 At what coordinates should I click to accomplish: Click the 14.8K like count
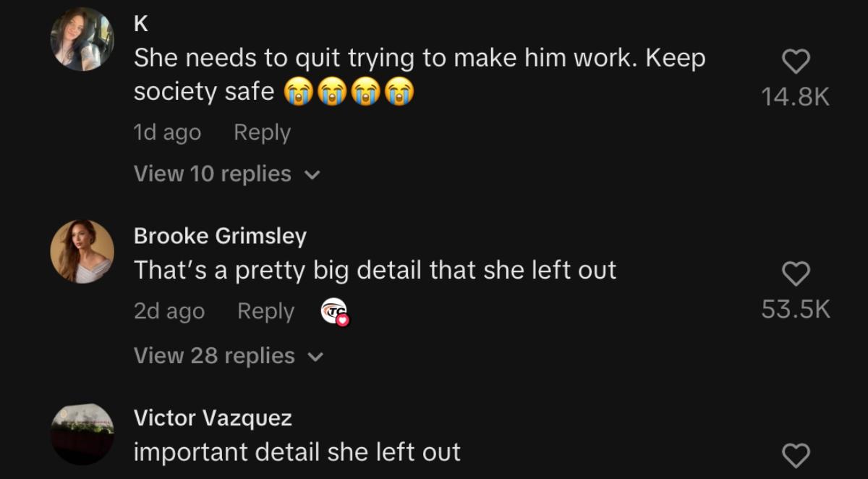click(x=796, y=97)
